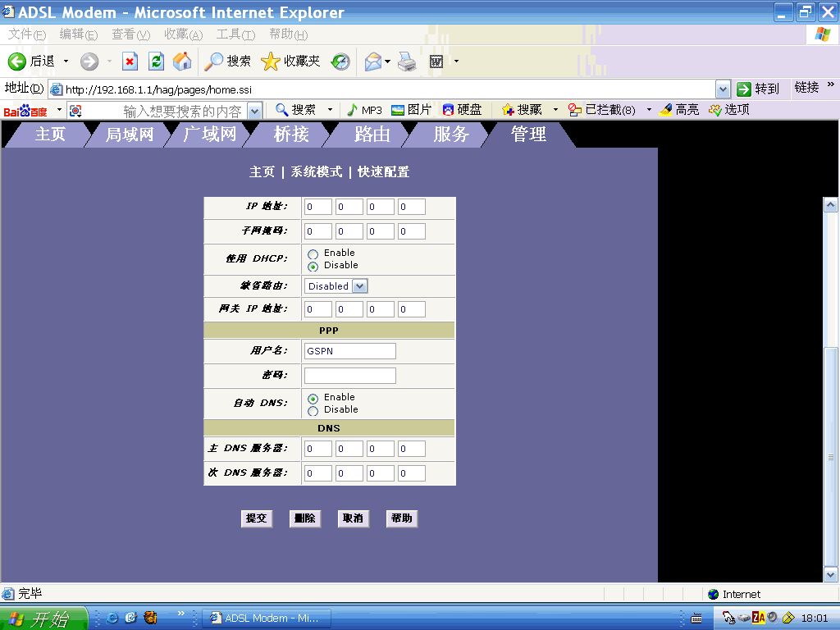Open the Search magnifier in IE toolbar

[215, 62]
